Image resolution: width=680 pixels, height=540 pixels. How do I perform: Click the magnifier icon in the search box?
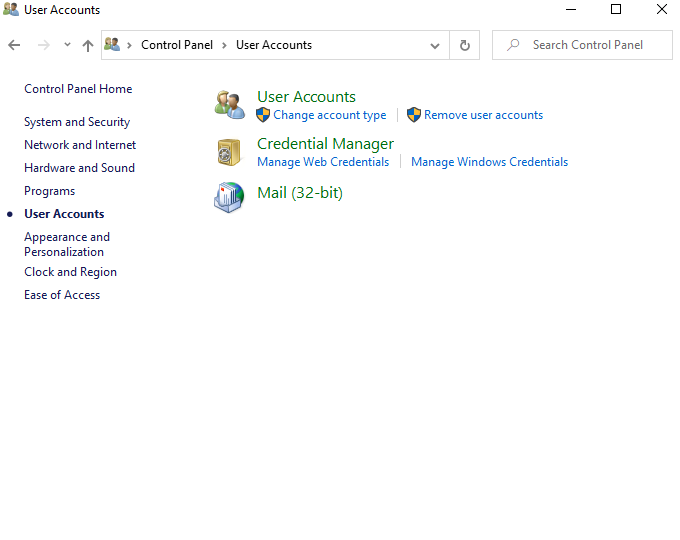pos(513,45)
